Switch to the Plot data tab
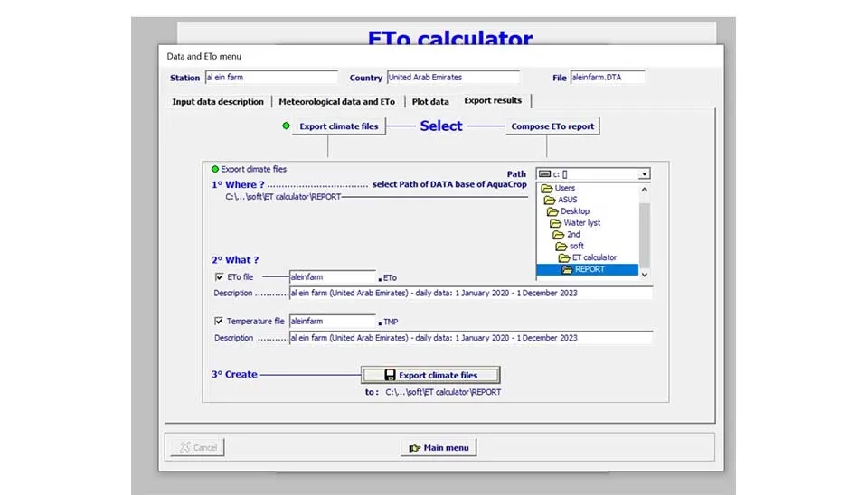This screenshot has height=495, width=868. click(x=430, y=102)
